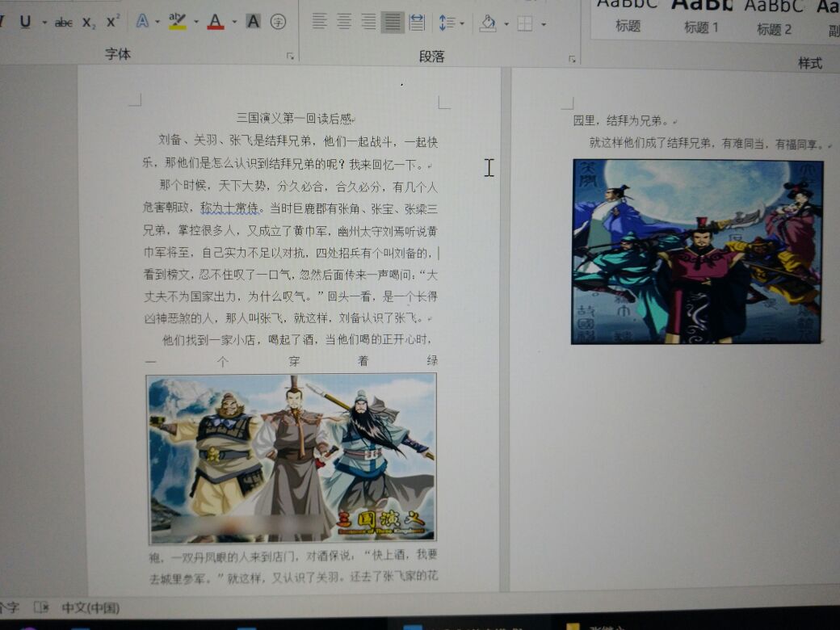Click the 中文(中国) language indicator
Screen dimensions: 840x630
click(x=90, y=607)
